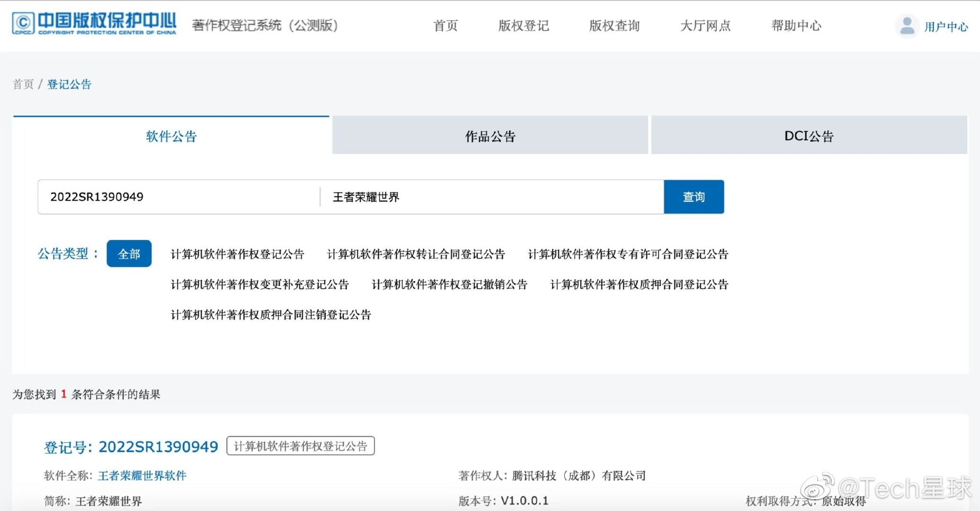Click the 为您找到 1 条符合条件的结果 text
The image size is (980, 511).
coord(87,394)
